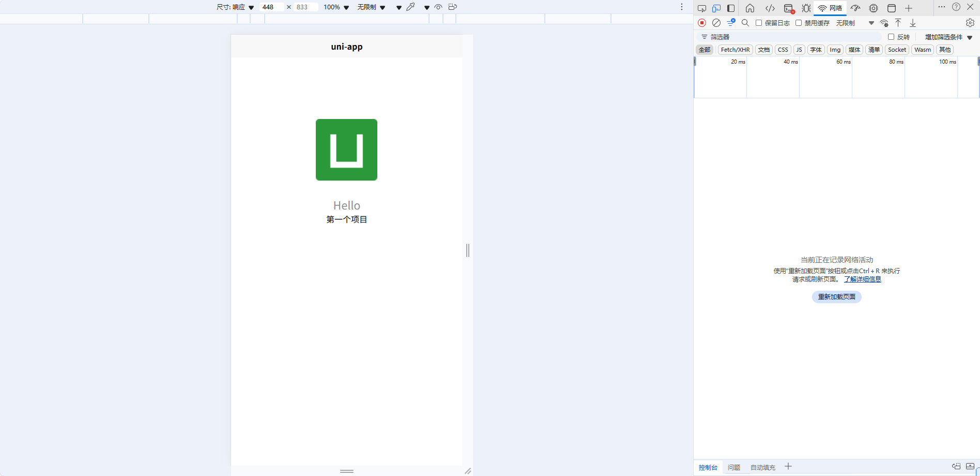The image size is (980, 476).
Task: Click the plus icon in bottom drawer
Action: (788, 467)
